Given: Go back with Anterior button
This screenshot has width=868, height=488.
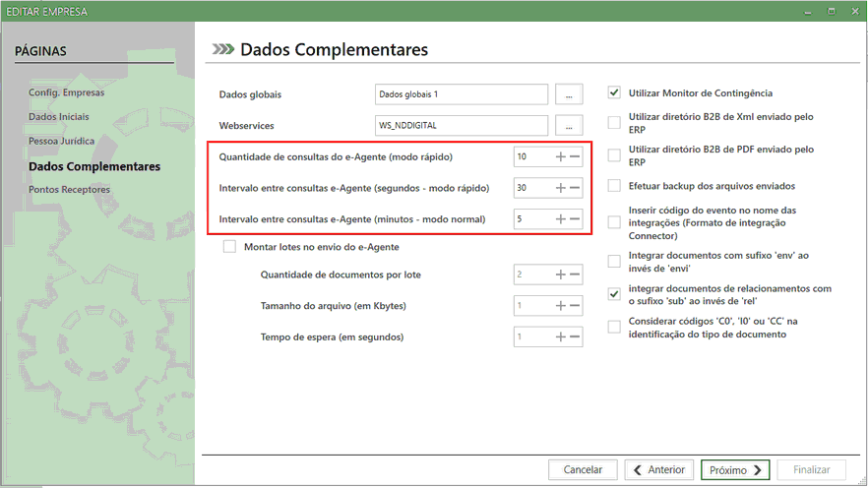Looking at the screenshot, I should click(x=659, y=470).
